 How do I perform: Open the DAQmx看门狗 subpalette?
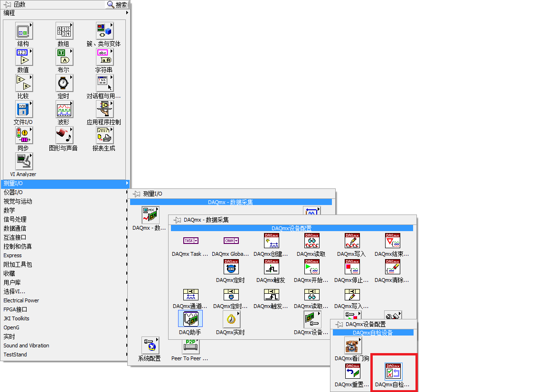(352, 345)
